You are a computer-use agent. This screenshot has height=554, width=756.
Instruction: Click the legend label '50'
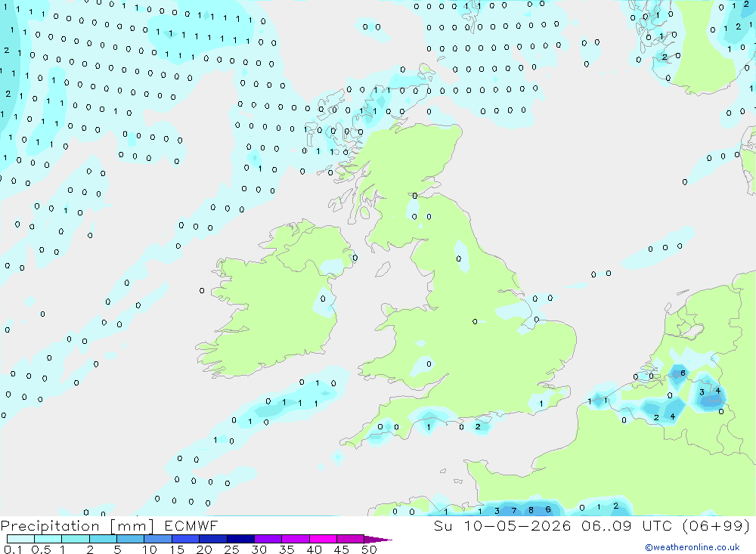369,549
